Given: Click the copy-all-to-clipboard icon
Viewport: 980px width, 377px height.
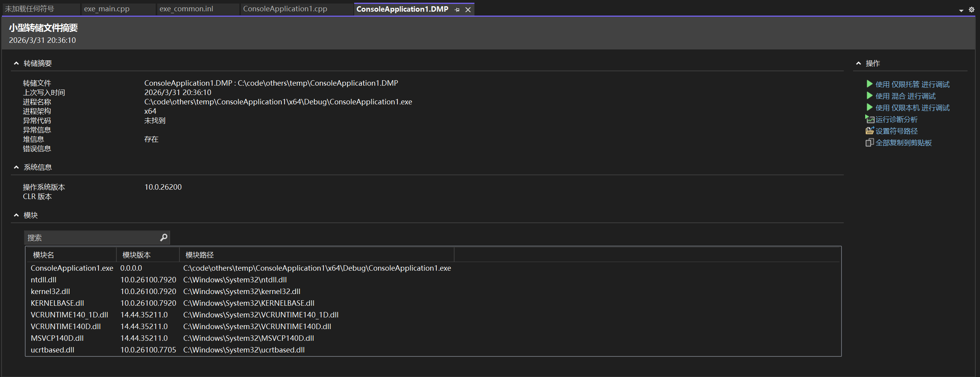Looking at the screenshot, I should [x=869, y=143].
